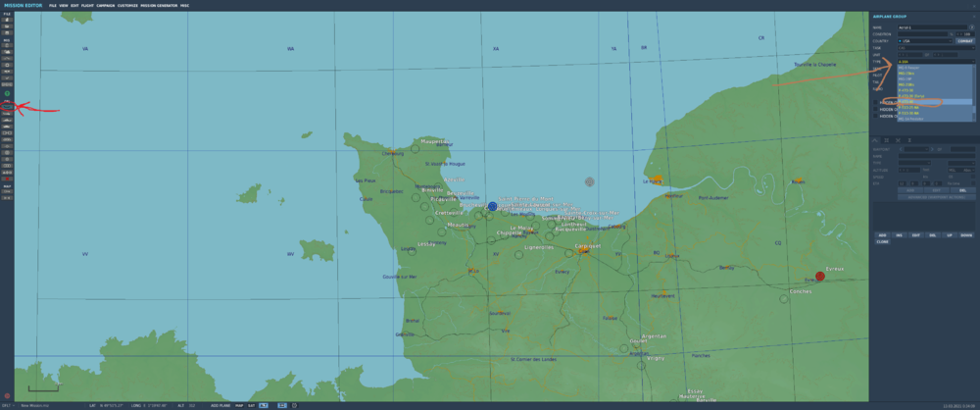This screenshot has width=980, height=410.
Task: Click the DOWN button
Action: pos(966,234)
